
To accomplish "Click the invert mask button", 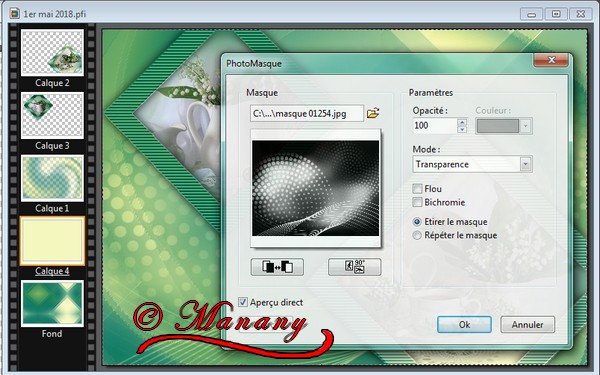I will pyautogui.click(x=277, y=267).
